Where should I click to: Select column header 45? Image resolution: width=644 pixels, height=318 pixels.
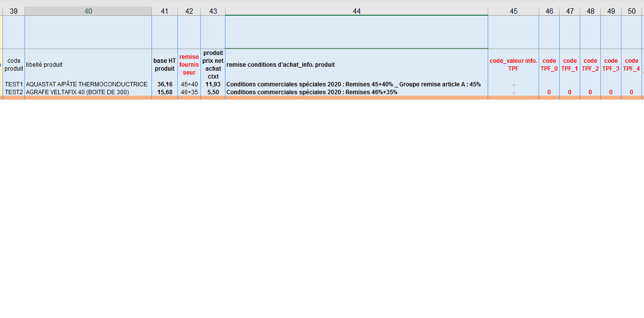point(513,11)
